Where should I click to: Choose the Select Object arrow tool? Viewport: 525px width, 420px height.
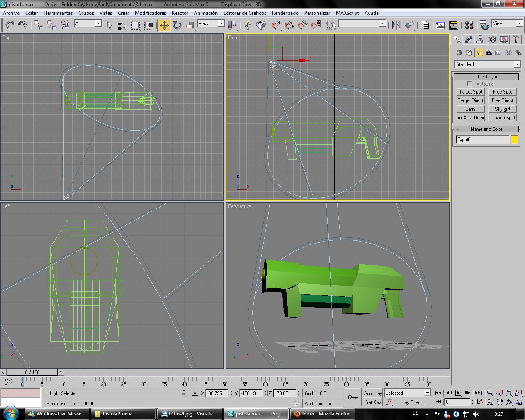coord(109,25)
